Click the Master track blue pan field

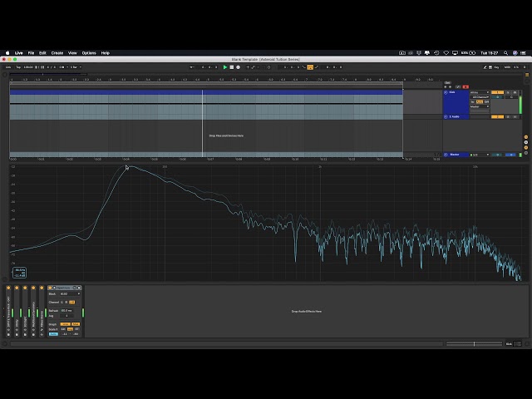[510, 155]
